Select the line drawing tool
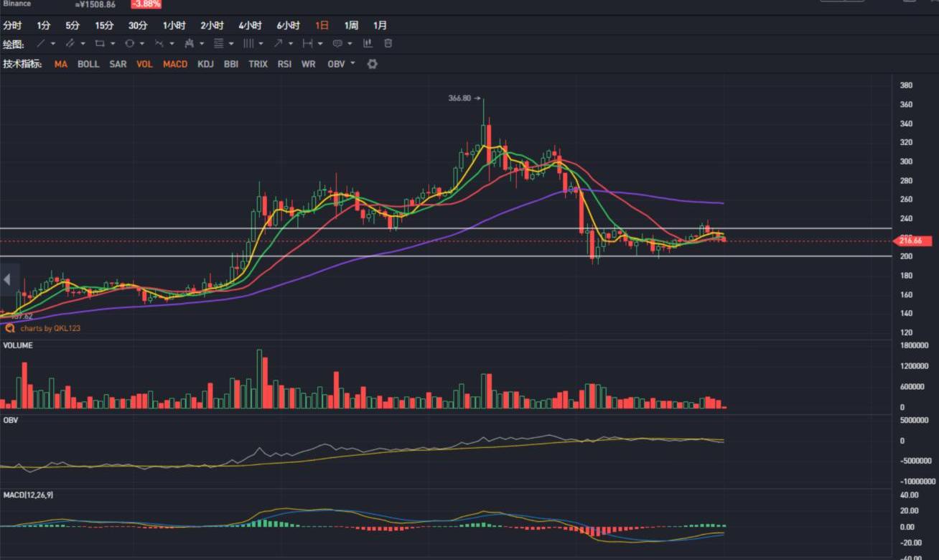Viewport: 939px width, 560px height. [41, 44]
